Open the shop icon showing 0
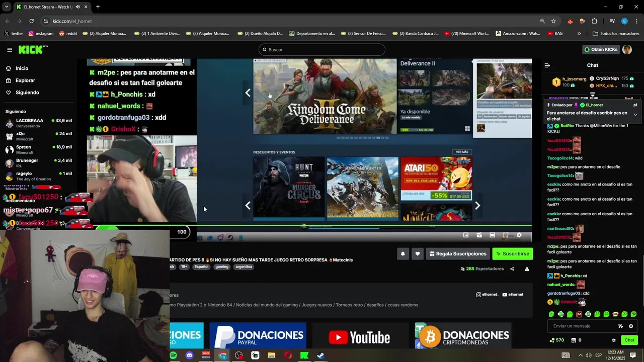Viewport: 644px width, 362px height. pos(577,340)
